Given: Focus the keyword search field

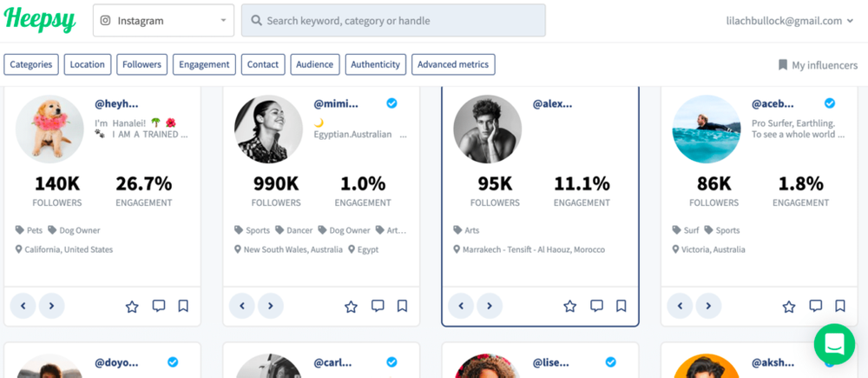Looking at the screenshot, I should tap(393, 21).
